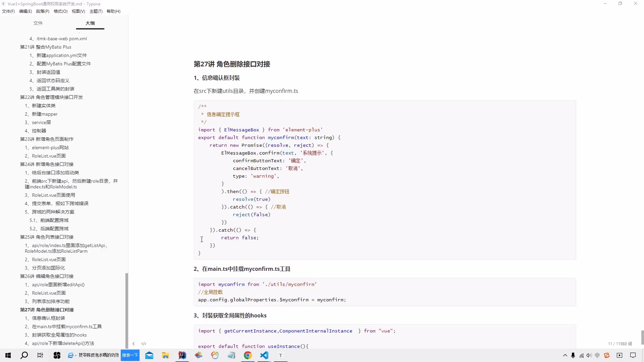The height and width of the screenshot is (362, 644).
Task: Open Google Chrome from the taskbar
Action: (248, 355)
